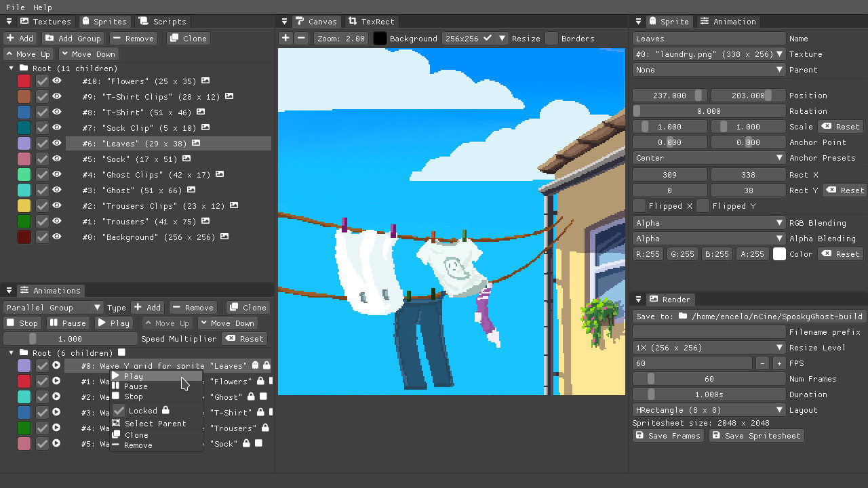Click the image icon beside "T-Shirt Clips" row

[x=229, y=97]
